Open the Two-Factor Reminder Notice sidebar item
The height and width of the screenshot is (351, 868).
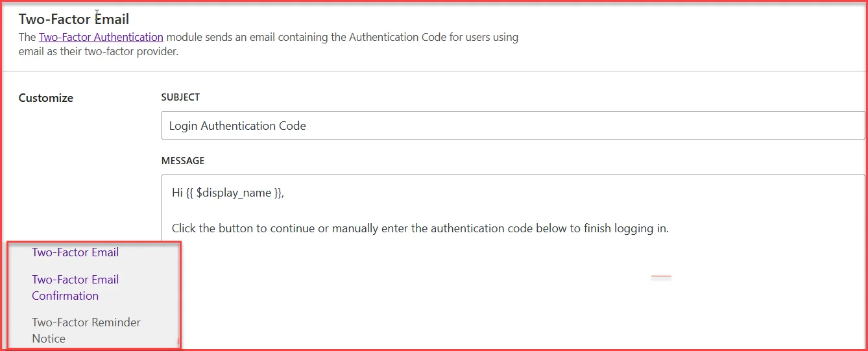point(86,330)
